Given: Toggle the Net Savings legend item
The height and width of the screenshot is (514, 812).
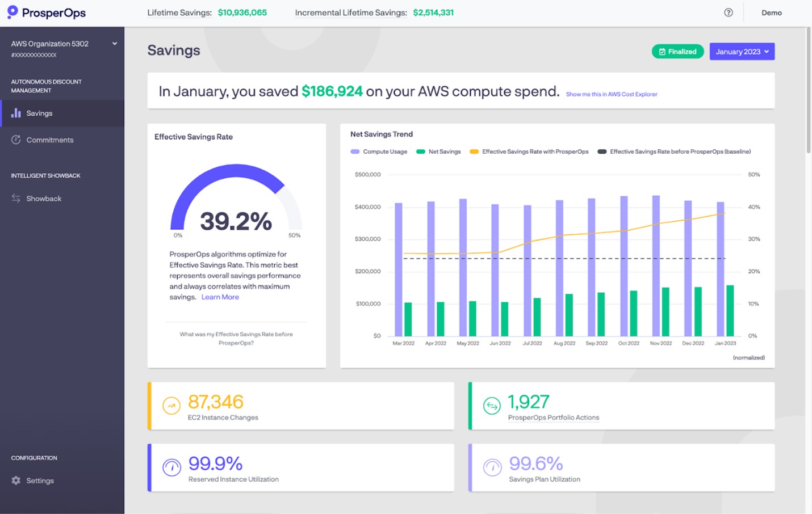Looking at the screenshot, I should pyautogui.click(x=438, y=151).
